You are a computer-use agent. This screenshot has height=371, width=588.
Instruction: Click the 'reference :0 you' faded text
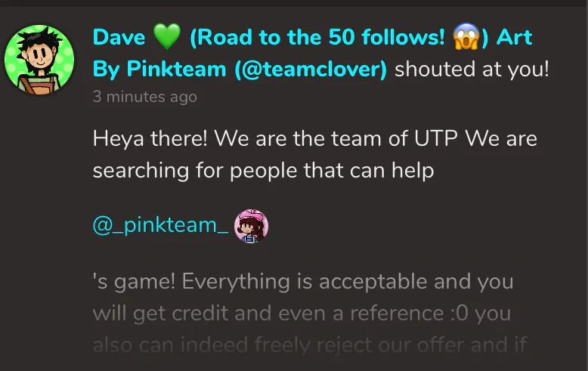pyautogui.click(x=431, y=314)
